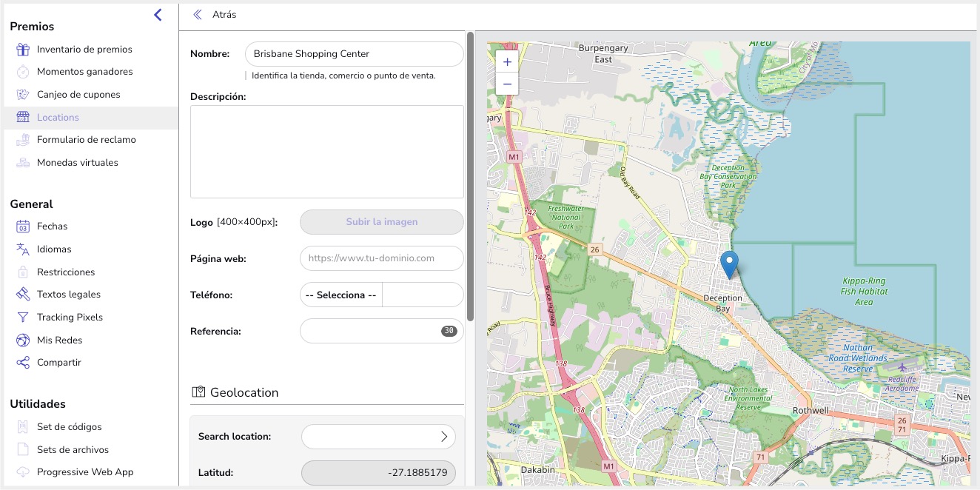Click the Subir la imagen button
The height and width of the screenshot is (490, 980).
382,222
